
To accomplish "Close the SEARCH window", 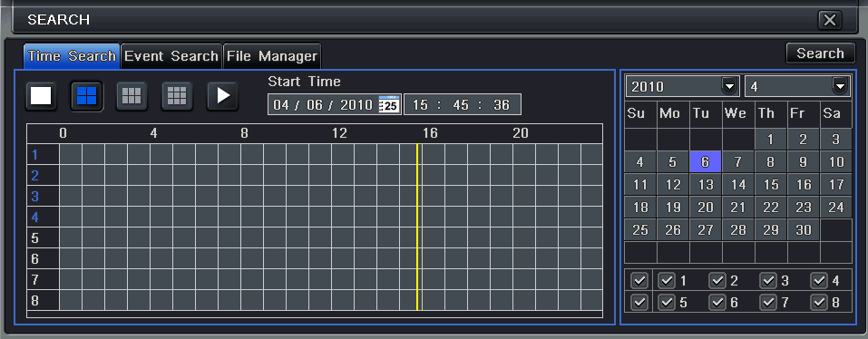I will coord(829,21).
